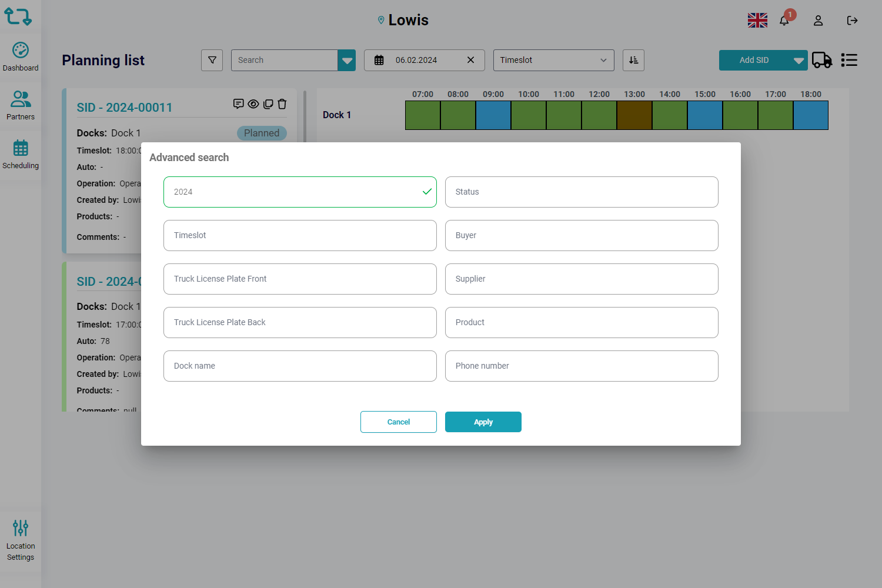Click the Add SID button
This screenshot has height=588, width=882.
754,60
